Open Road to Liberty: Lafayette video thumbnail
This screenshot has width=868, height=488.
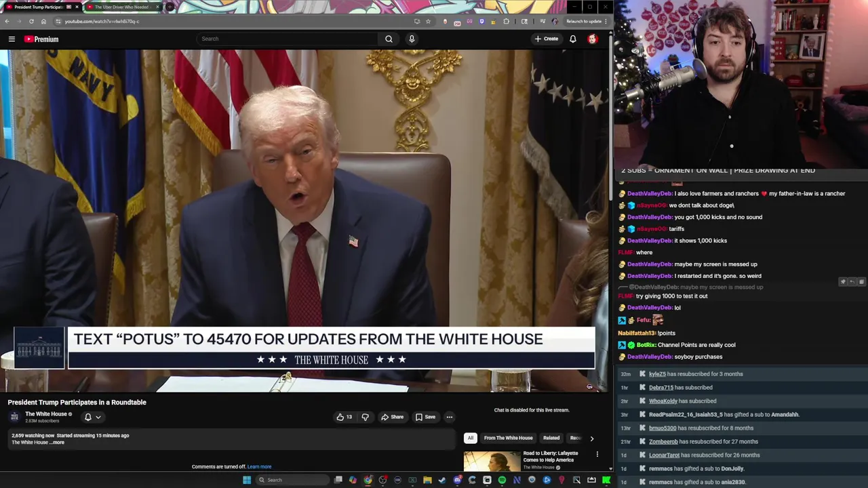click(492, 461)
